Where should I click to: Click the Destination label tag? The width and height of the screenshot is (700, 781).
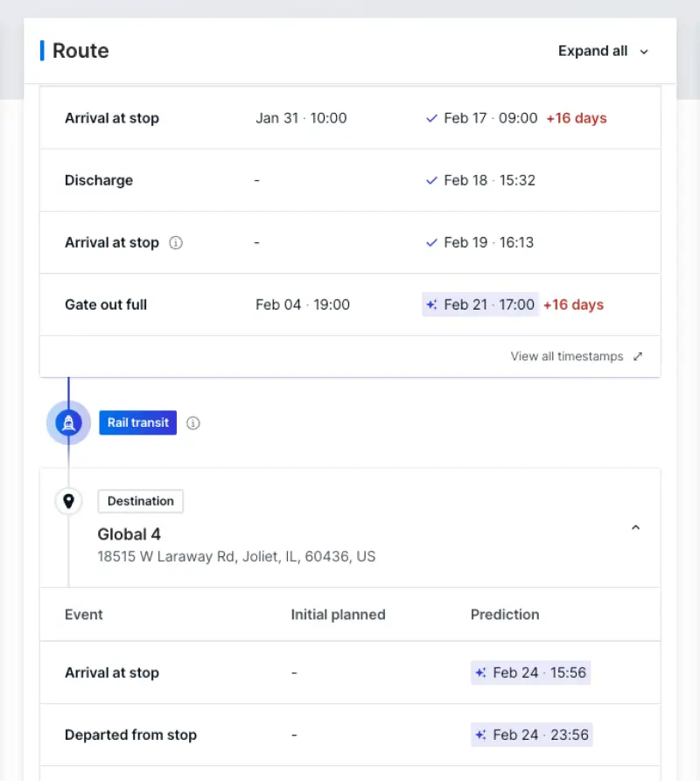coord(141,501)
